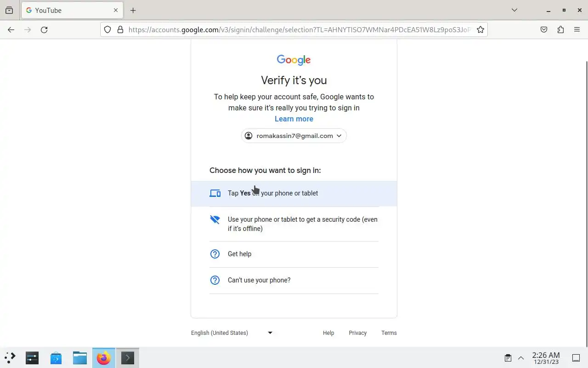The height and width of the screenshot is (368, 588).
Task: Go back using the browser back arrow
Action: point(11,29)
